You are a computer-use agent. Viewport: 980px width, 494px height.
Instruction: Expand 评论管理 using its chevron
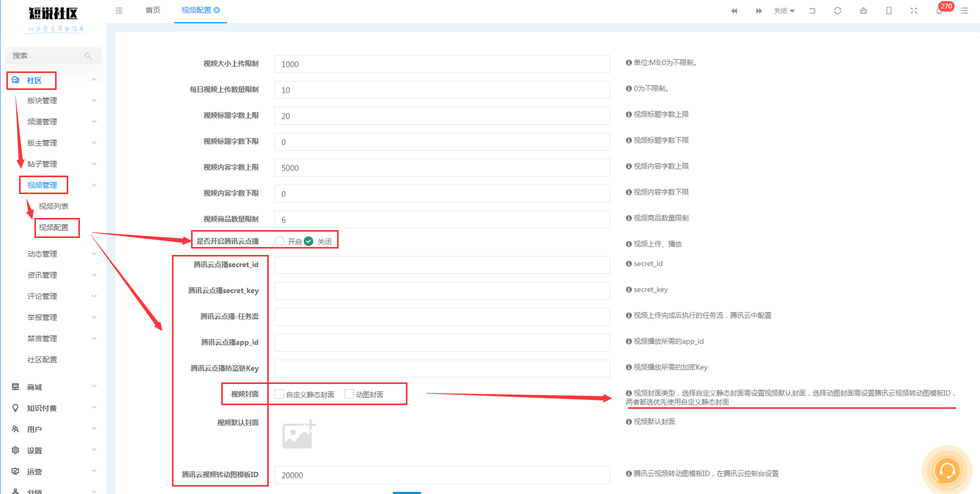94,296
